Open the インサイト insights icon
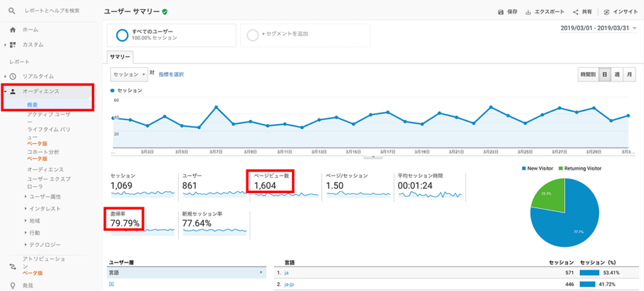 tap(607, 13)
